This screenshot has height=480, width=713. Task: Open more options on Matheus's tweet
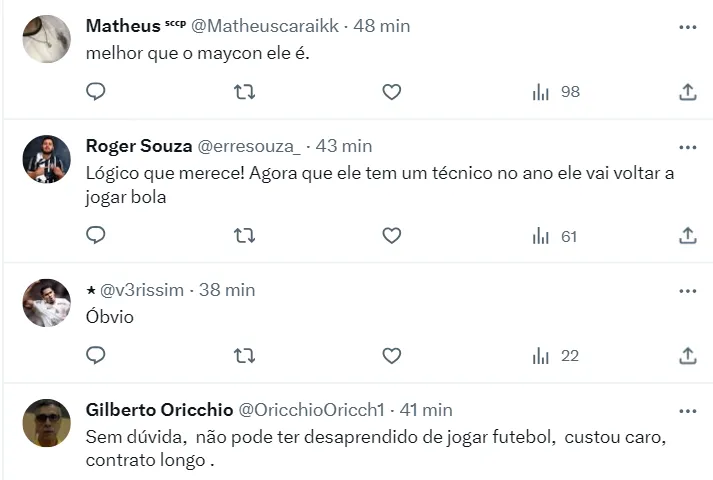[x=688, y=27]
